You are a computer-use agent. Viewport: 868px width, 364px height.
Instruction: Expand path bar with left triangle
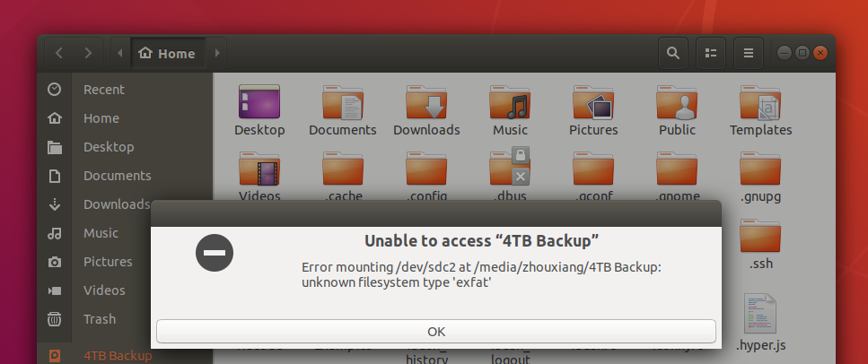point(120,53)
